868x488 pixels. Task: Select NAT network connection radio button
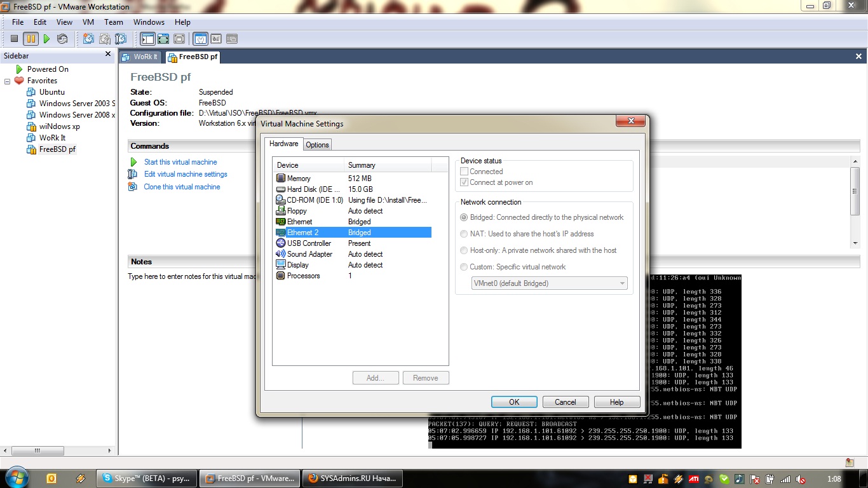point(464,234)
